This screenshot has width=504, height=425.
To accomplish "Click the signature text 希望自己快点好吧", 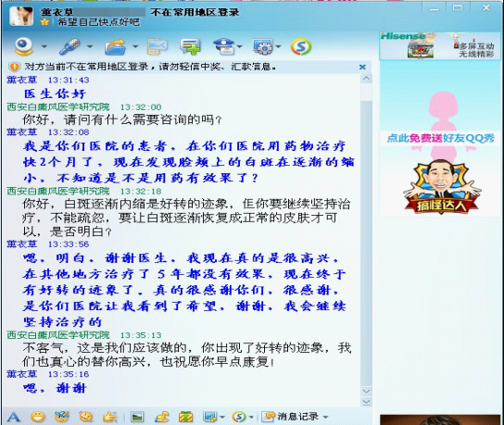I will pyautogui.click(x=98, y=22).
